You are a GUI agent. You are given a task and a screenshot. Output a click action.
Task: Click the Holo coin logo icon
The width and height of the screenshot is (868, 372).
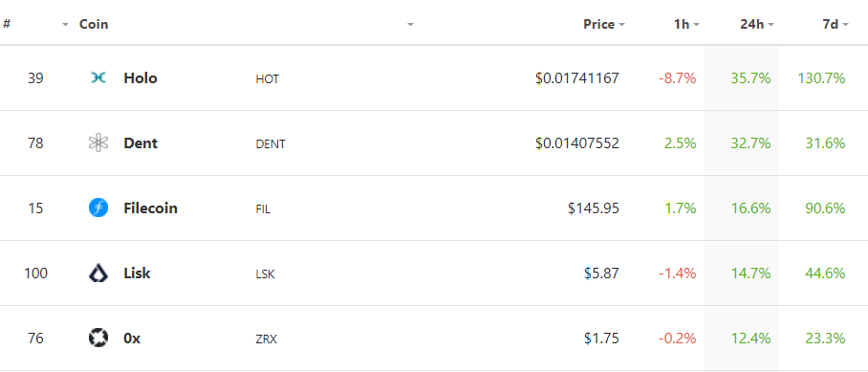[x=98, y=78]
